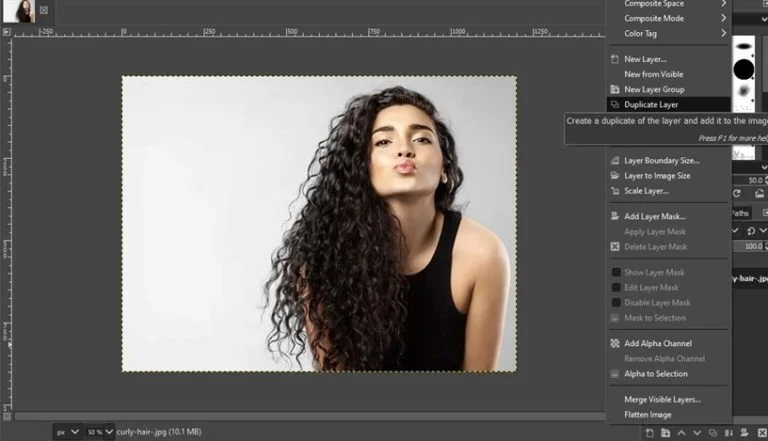Click new layer icon in layers panel bottom bar
Screen dimensions: 768x441
click(649, 433)
